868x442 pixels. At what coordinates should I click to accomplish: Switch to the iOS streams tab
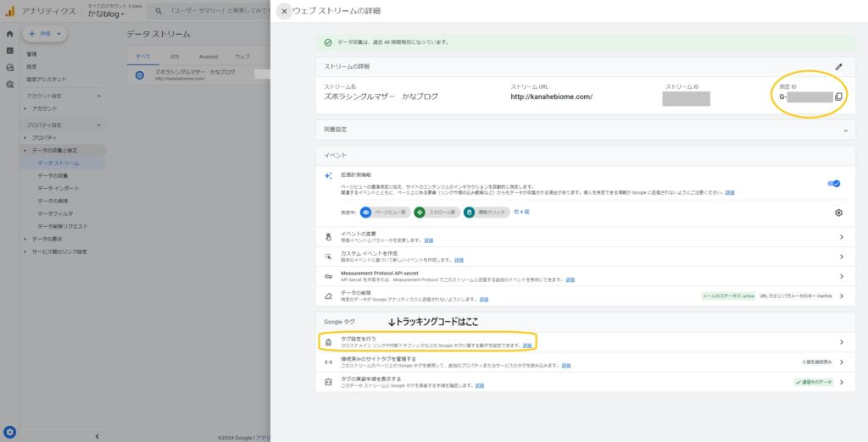(175, 57)
